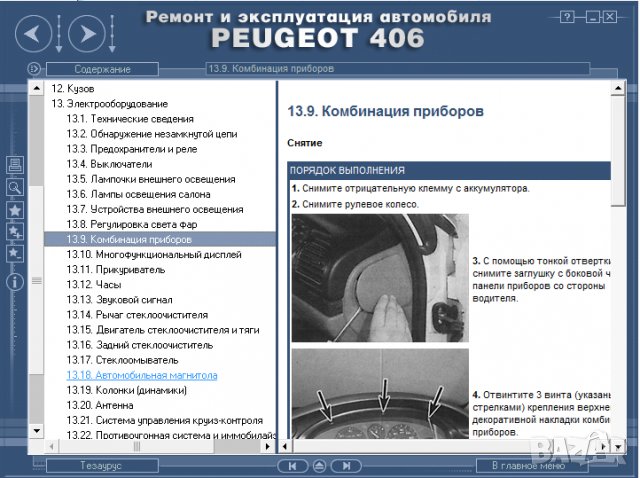This screenshot has height=478, width=640.
Task: Follow 13.18. Автомобильная магнитола link
Action: 142,376
